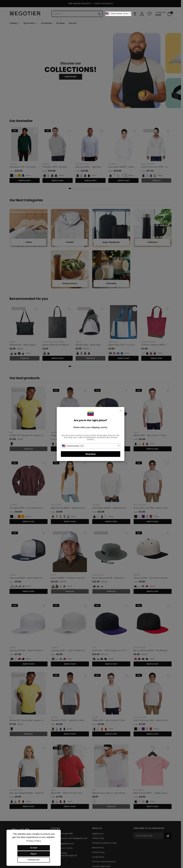Screen dimensions: 183x868
Task: Click the search magnifier icon
Action: [x=99, y=14]
